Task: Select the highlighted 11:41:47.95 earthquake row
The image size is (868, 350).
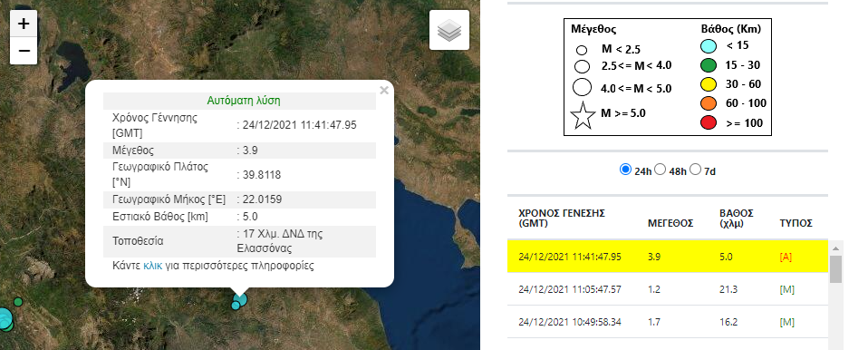Action: point(668,257)
